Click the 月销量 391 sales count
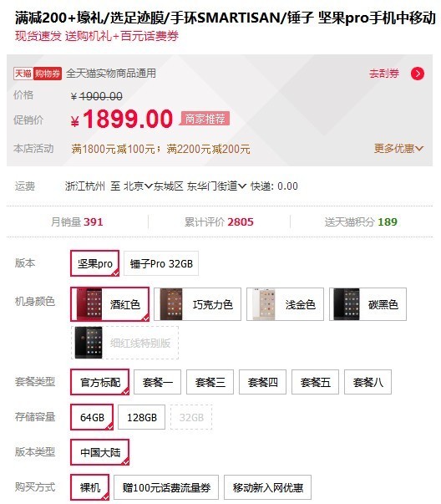This screenshot has height=504, width=441. tap(77, 221)
